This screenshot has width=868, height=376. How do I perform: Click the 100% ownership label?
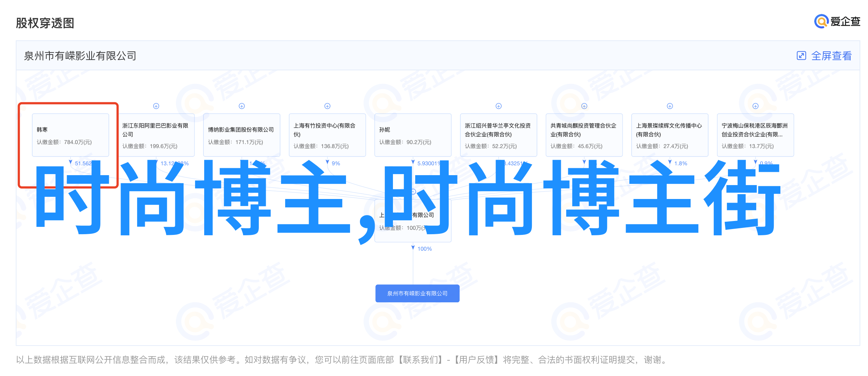[424, 249]
